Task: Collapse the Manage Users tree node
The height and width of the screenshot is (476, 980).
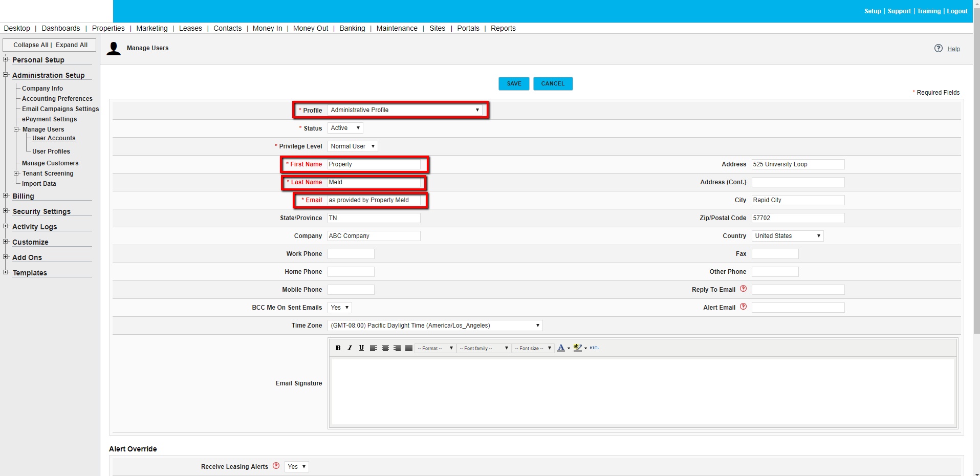Action: tap(16, 129)
